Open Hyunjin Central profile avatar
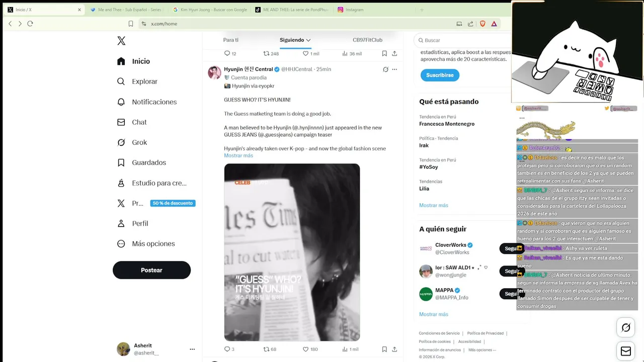The width and height of the screenshot is (644, 362). click(x=214, y=72)
